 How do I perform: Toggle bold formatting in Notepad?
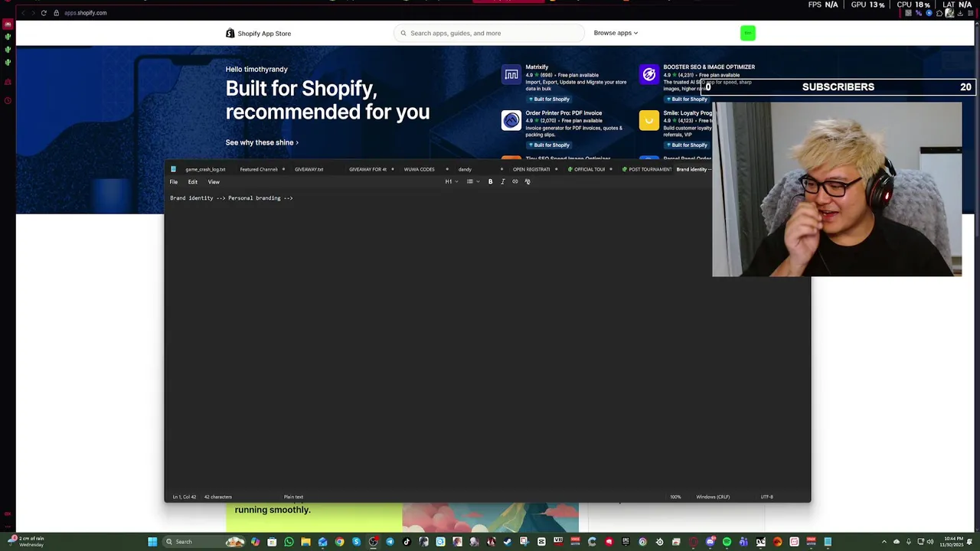(491, 181)
